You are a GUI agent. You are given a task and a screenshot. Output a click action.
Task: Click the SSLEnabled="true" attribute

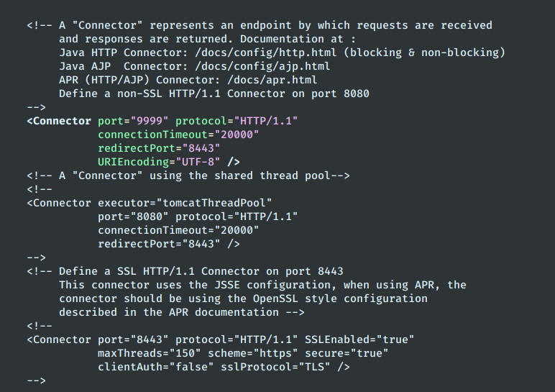click(x=359, y=340)
